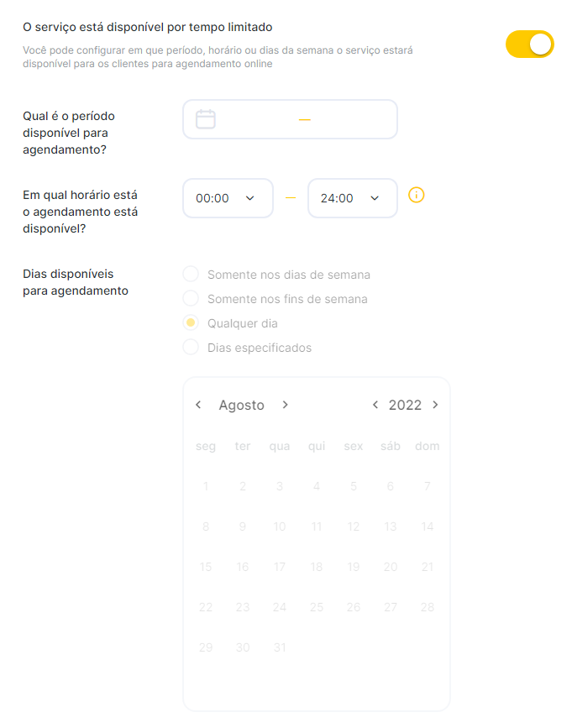
Task: Pick day 15 in the calendar
Action: tap(206, 567)
